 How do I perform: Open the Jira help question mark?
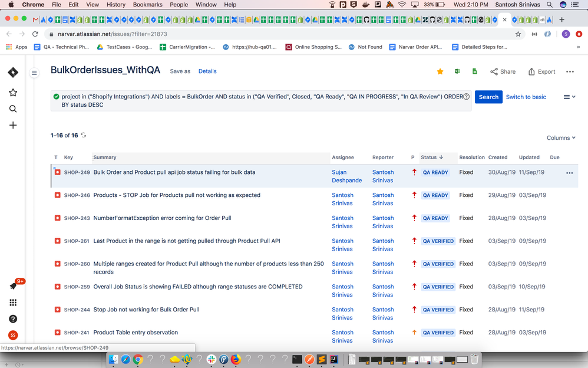coord(13,319)
